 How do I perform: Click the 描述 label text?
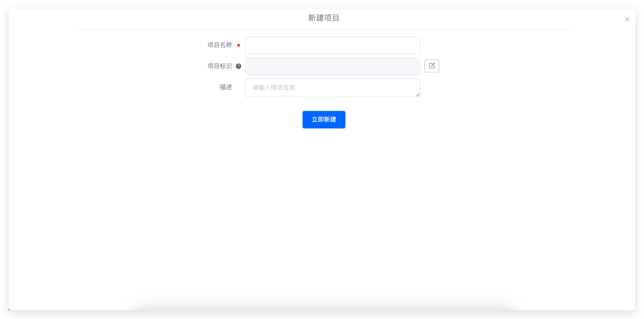[225, 87]
